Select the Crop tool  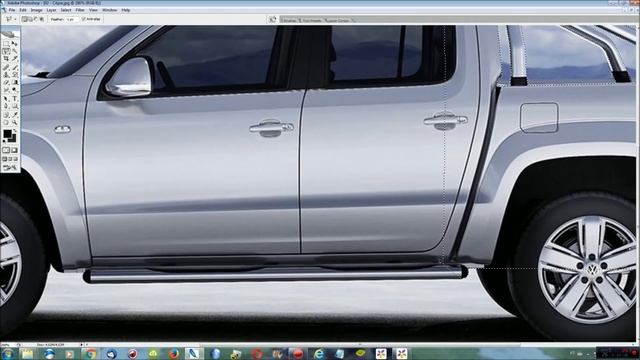(6, 59)
